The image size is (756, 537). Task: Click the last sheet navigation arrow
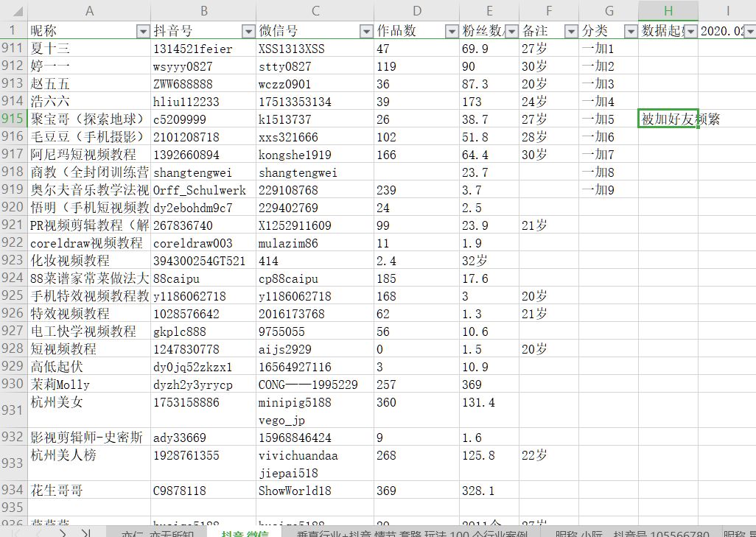86,533
